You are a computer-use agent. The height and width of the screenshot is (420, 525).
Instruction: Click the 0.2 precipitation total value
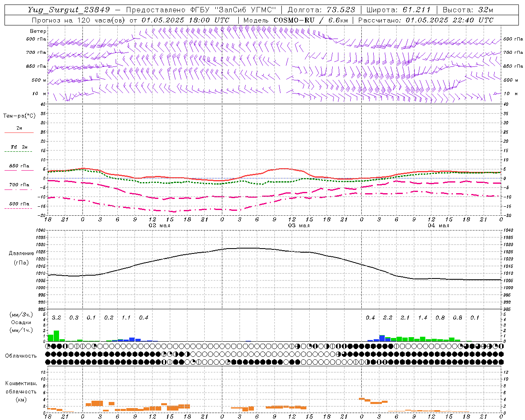[109, 317]
